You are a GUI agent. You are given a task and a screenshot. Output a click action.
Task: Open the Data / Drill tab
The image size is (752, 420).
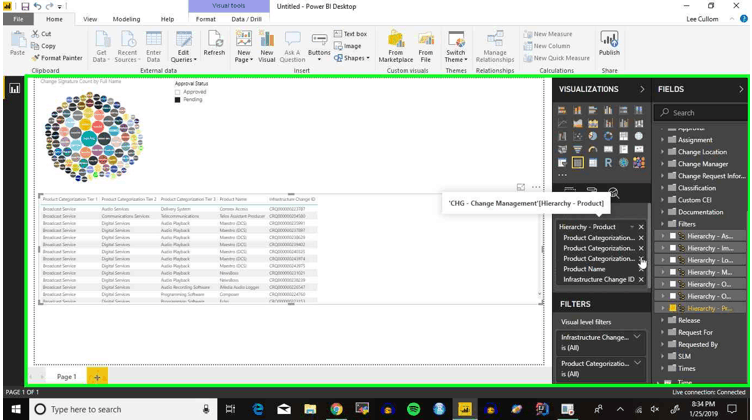point(247,19)
